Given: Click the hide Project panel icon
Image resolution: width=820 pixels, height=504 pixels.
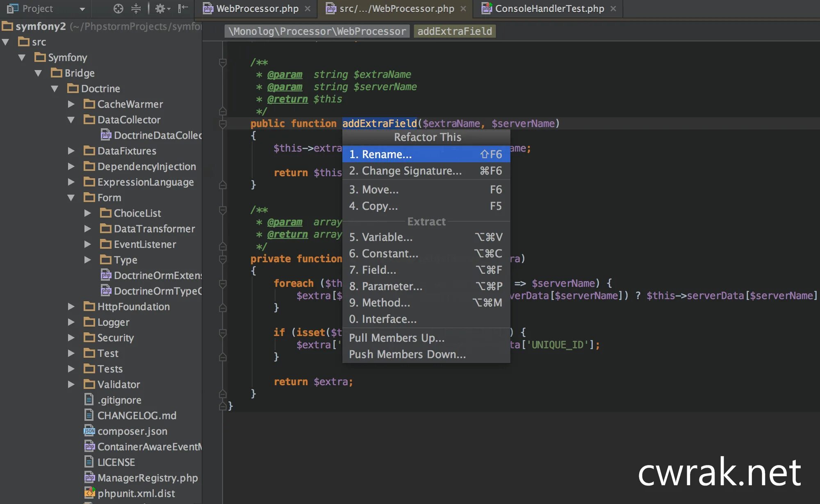Looking at the screenshot, I should [x=183, y=9].
